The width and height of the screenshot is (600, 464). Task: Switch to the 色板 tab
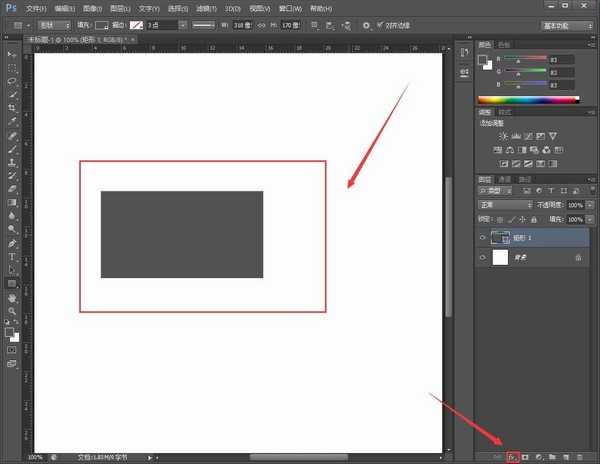point(504,44)
